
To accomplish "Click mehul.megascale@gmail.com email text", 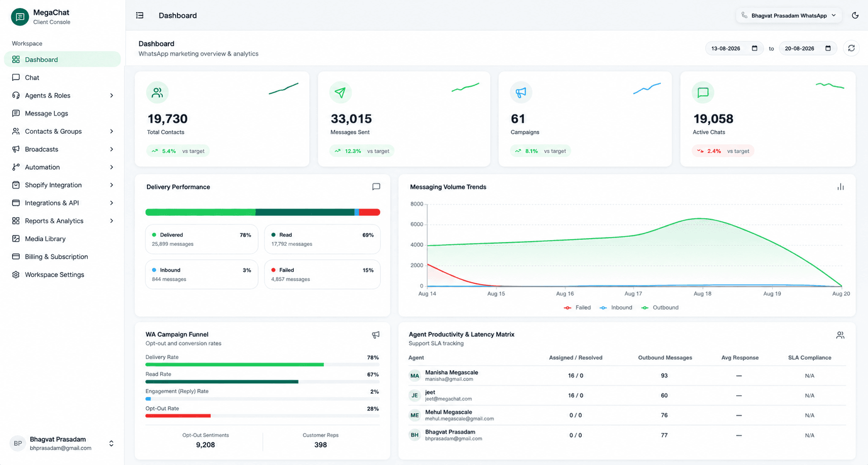I will [460, 419].
